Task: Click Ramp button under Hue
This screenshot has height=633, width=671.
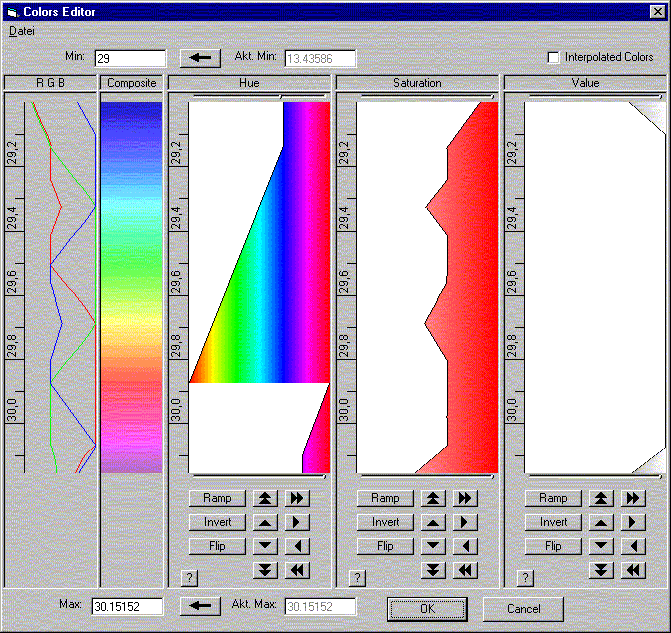Action: click(217, 498)
